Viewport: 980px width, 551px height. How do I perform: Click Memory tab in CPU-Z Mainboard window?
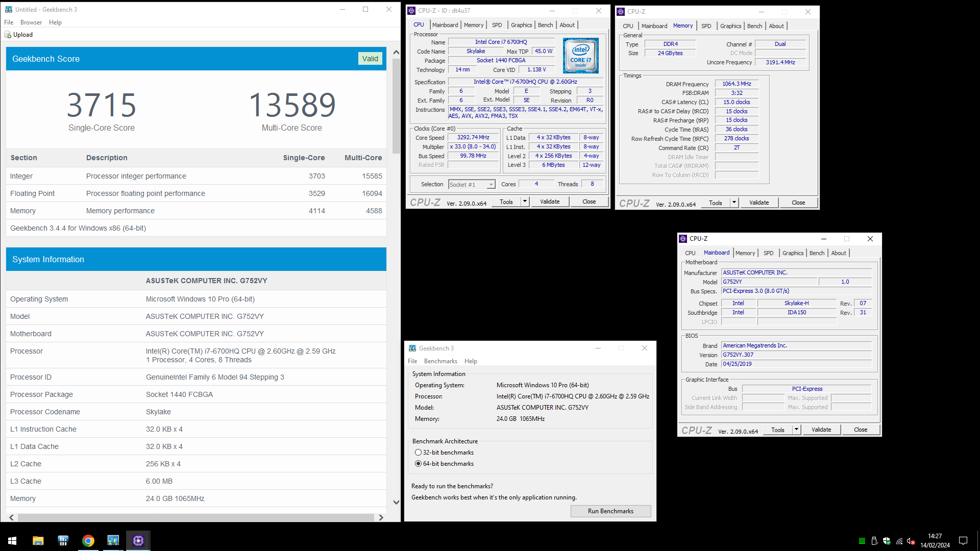click(x=745, y=253)
